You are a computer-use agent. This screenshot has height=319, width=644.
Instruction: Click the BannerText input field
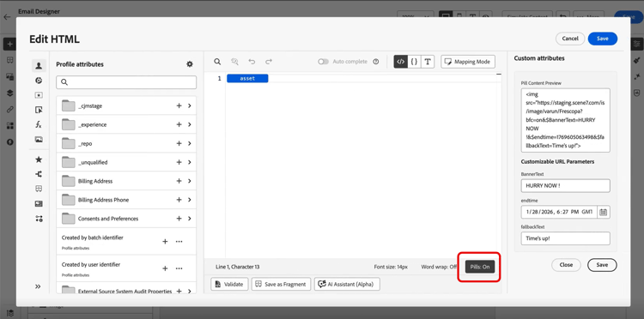[x=565, y=186]
